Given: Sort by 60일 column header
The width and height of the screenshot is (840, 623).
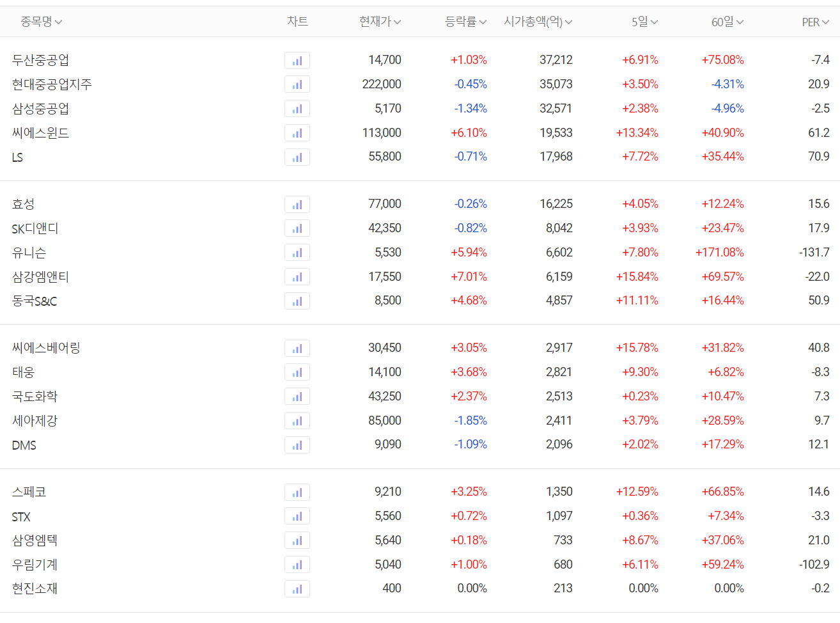Looking at the screenshot, I should pyautogui.click(x=727, y=22).
